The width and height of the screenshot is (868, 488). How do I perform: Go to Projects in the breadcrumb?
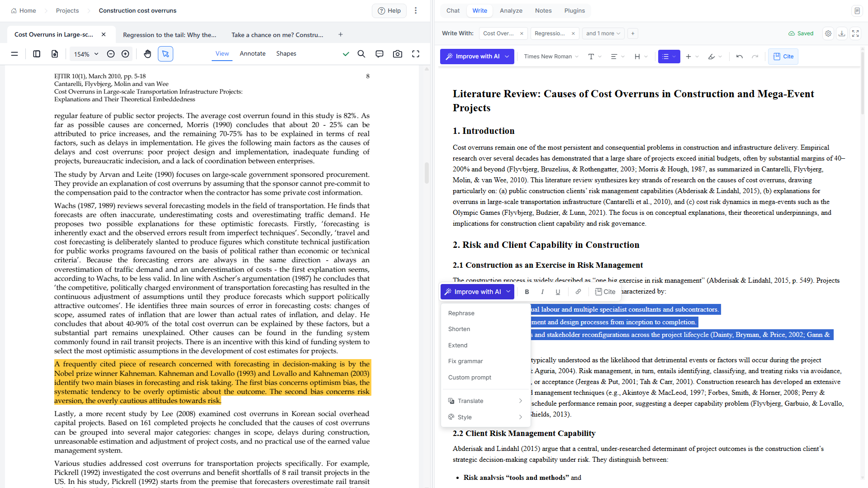pyautogui.click(x=67, y=10)
